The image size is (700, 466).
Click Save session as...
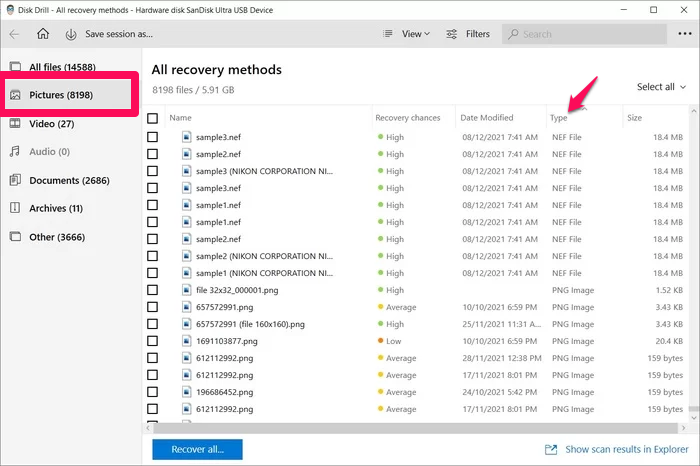119,34
